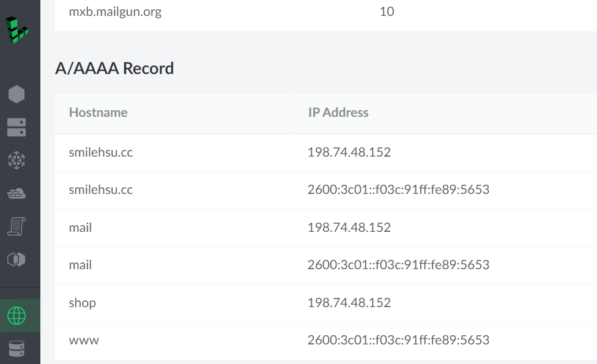Screen dimensions: 597x364
Task: Select the shop hostname record
Action: [83, 303]
